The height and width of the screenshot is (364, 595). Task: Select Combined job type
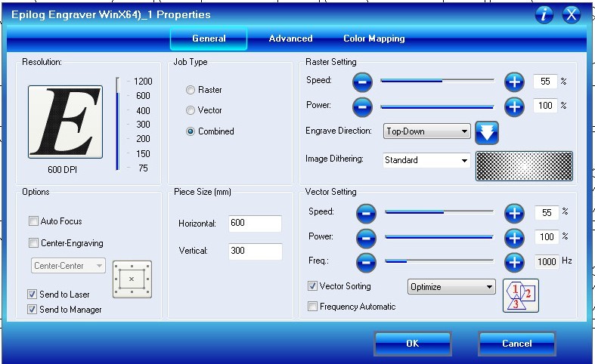pyautogui.click(x=191, y=131)
